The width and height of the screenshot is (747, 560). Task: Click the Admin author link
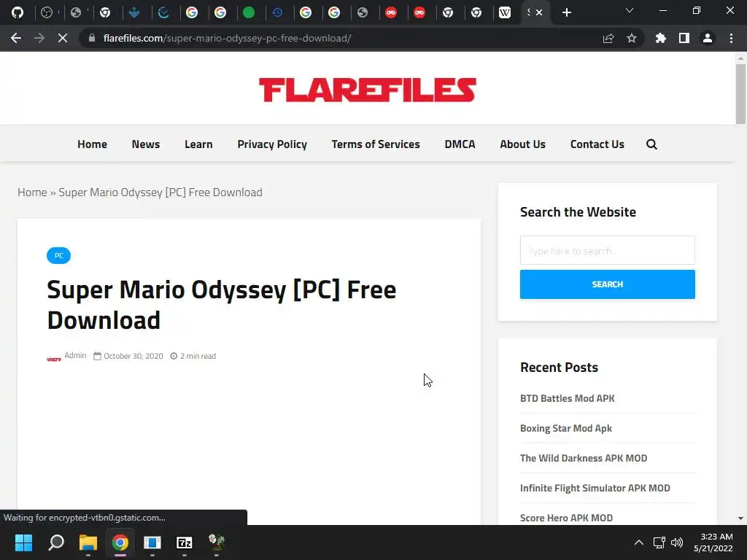coord(75,355)
